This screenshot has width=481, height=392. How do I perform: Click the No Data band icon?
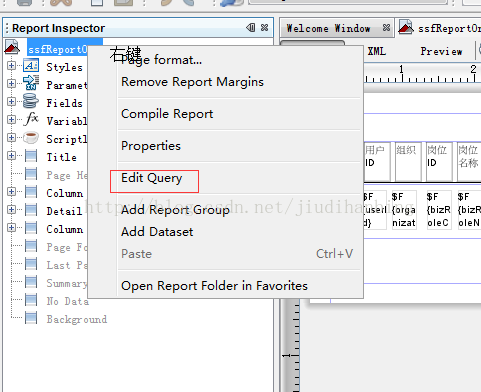(31, 300)
